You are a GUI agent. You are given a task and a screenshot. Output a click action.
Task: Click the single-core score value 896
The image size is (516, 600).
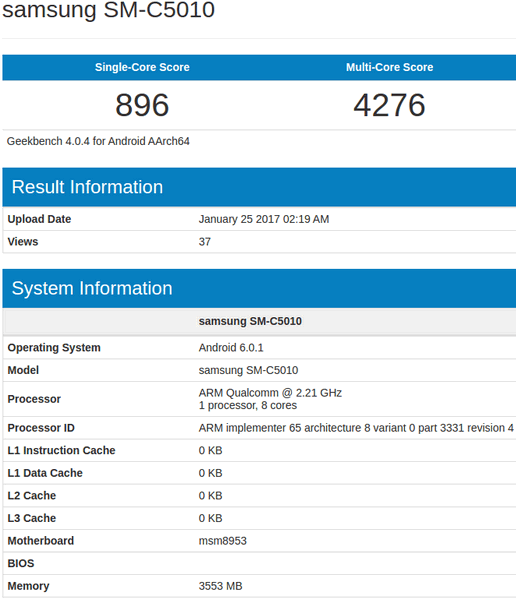(x=142, y=105)
